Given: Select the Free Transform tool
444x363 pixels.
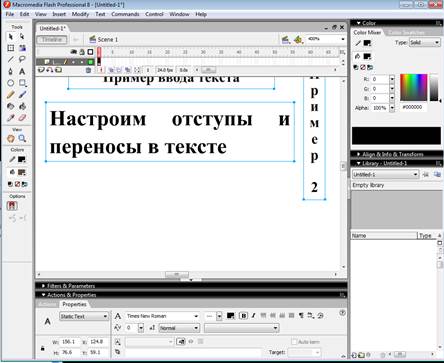Looking at the screenshot, I should tap(11, 48).
